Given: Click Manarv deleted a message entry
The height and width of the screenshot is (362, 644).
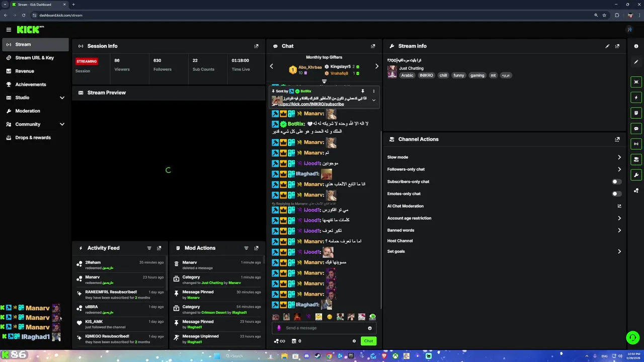Looking at the screenshot, I should click(217, 265).
